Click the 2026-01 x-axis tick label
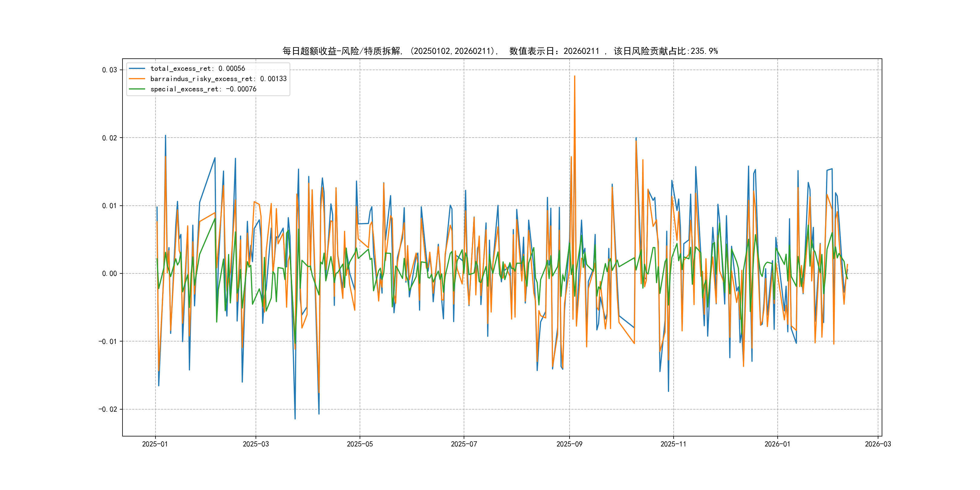 [777, 444]
